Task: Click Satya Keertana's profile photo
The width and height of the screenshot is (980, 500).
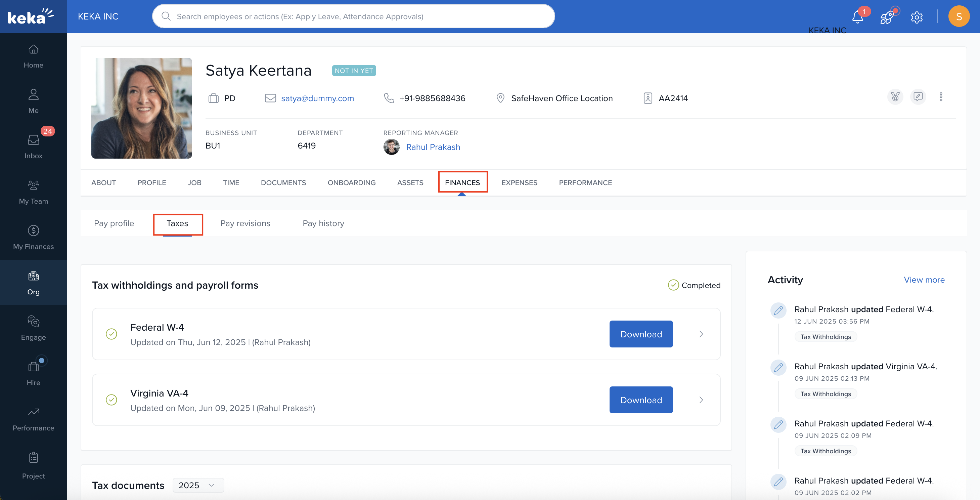Action: [141, 108]
